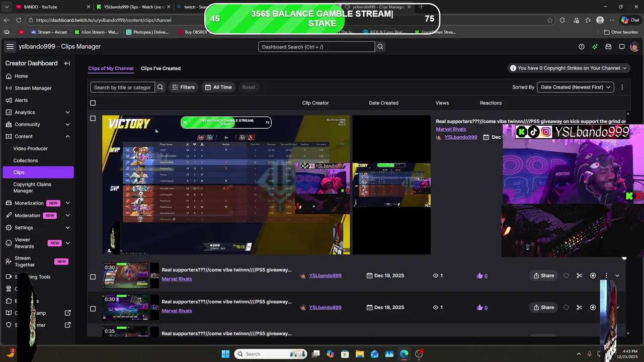Screen dimensions: 644x362
Task: Open the hamburger navigation menu
Action: (x=10, y=47)
